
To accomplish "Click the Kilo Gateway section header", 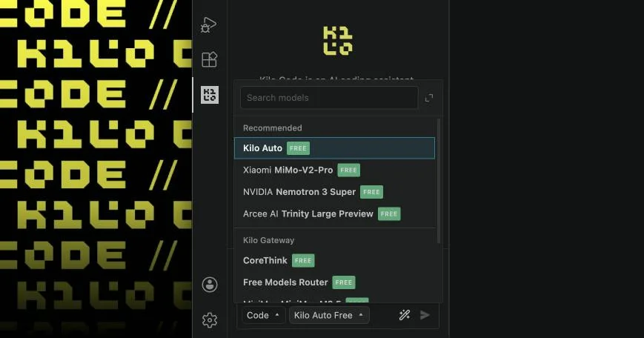I will click(x=268, y=240).
